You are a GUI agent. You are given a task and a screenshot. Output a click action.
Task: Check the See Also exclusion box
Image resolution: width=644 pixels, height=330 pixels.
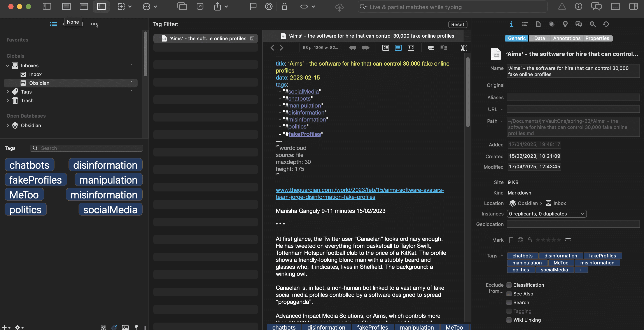tap(509, 294)
